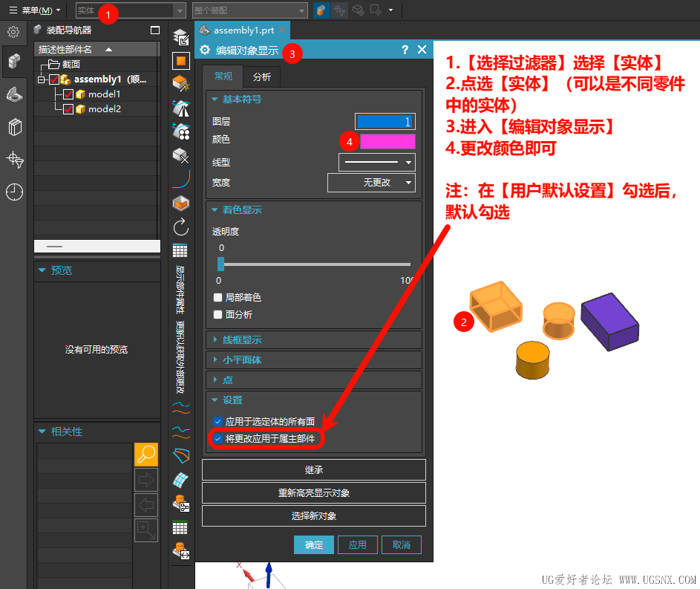This screenshot has width=700, height=589.
Task: Open the 宽度 无更改 dropdown
Action: (371, 183)
